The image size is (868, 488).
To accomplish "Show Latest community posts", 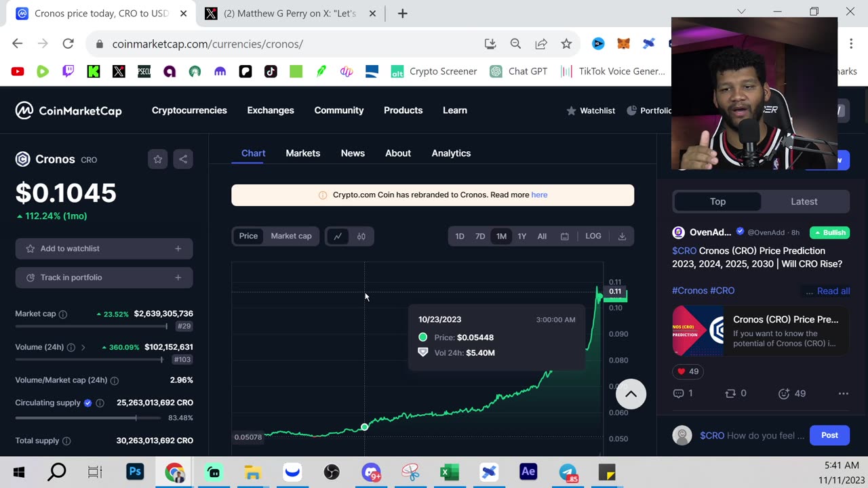I will (804, 201).
